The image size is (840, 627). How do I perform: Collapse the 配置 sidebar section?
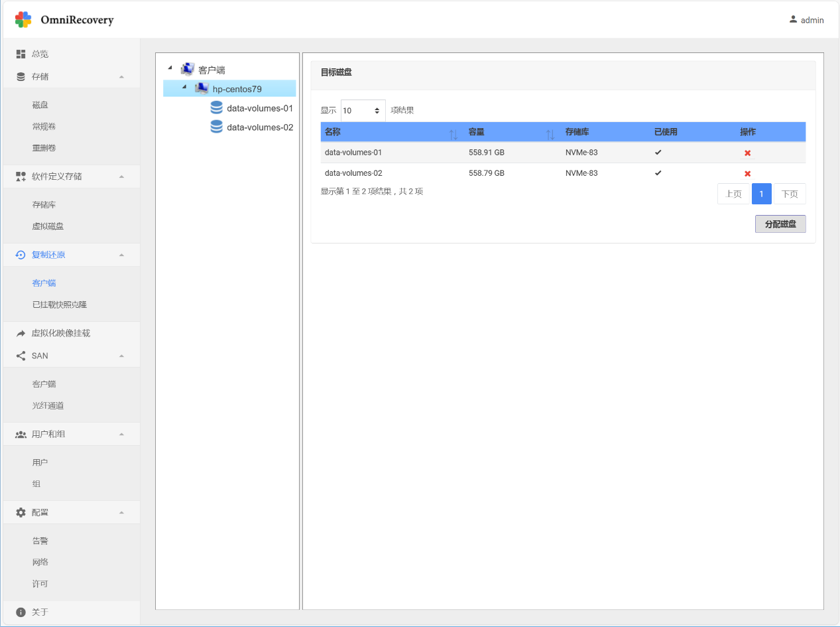(x=121, y=512)
